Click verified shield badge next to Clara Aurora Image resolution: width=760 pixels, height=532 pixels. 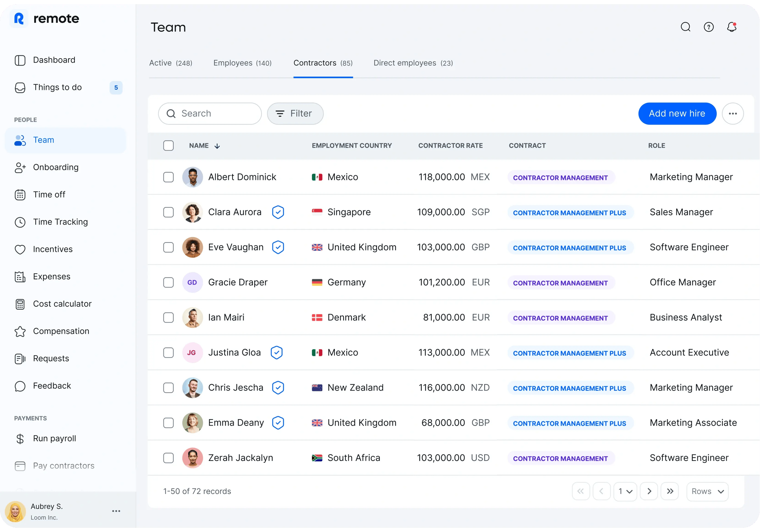point(278,212)
